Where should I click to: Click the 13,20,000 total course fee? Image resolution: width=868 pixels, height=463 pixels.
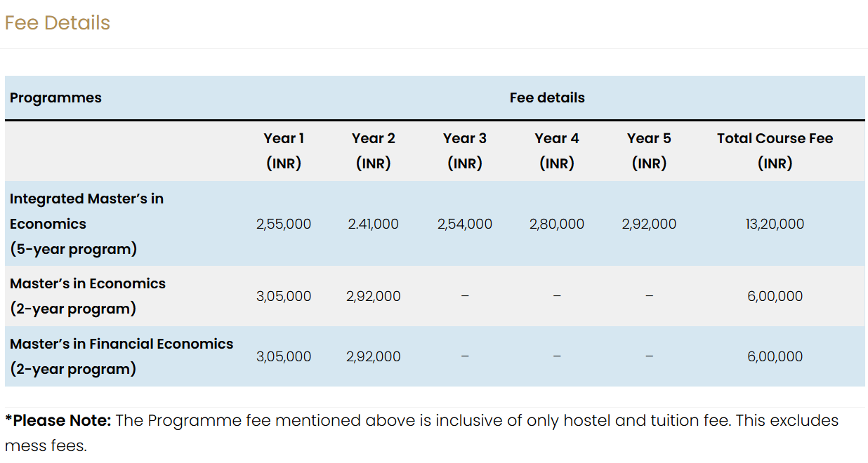775,224
